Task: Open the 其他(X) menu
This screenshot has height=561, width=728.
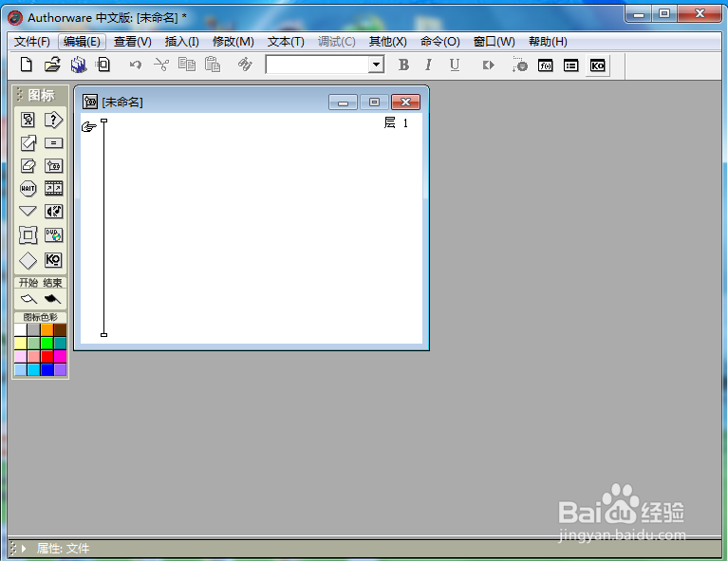Action: point(387,42)
